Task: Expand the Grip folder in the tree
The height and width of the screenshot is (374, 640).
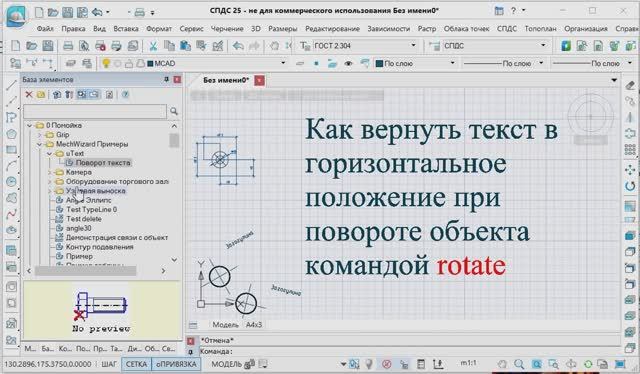Action: [40, 134]
